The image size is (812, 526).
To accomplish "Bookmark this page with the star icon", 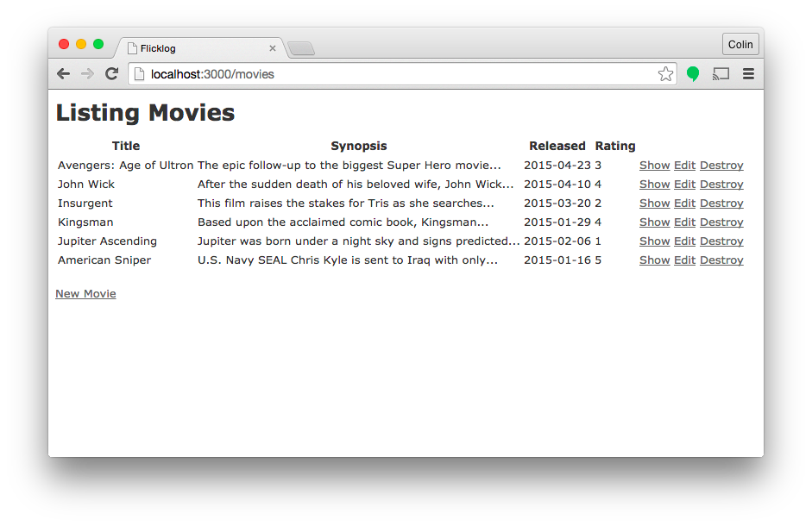I will [665, 74].
